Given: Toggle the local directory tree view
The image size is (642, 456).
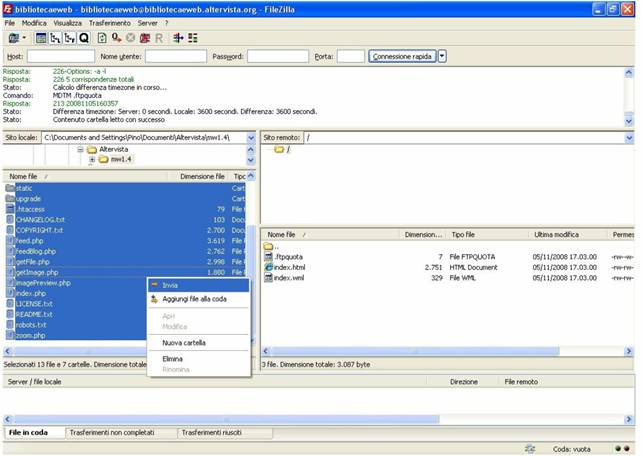Looking at the screenshot, I should tap(55, 38).
